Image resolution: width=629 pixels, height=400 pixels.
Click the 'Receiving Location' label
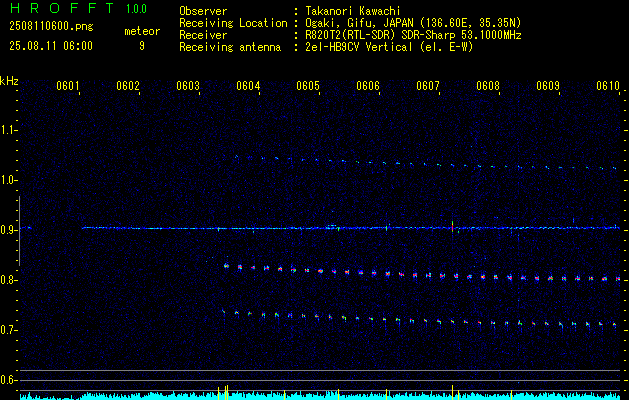[x=233, y=23]
